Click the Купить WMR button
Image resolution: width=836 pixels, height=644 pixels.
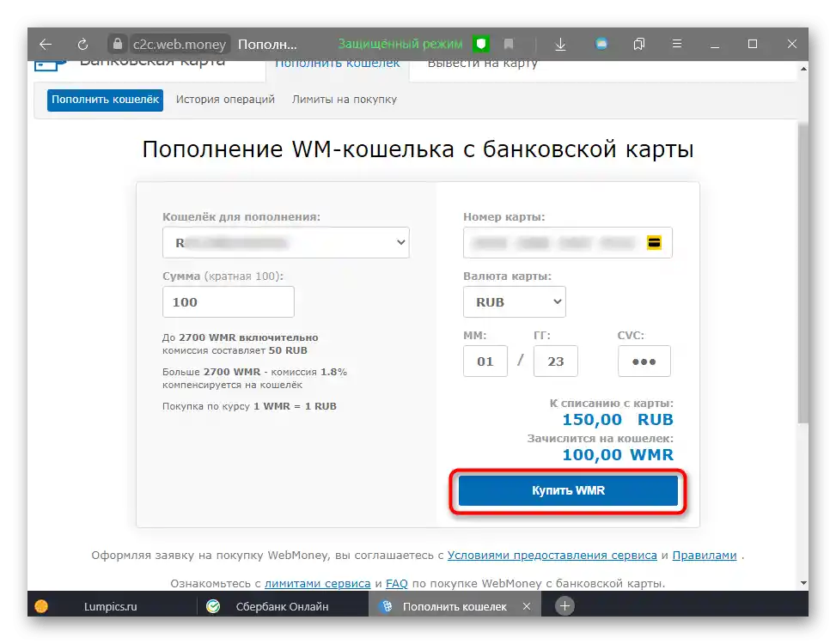pyautogui.click(x=568, y=490)
